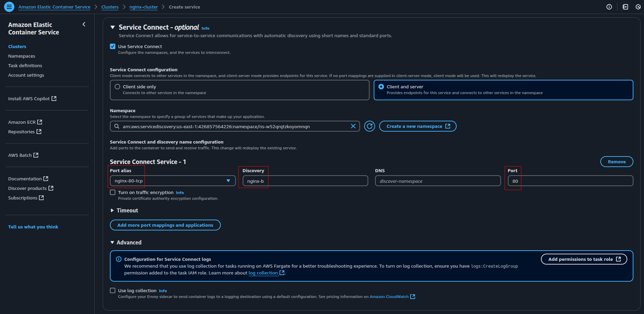Expand the Timeout section
The image size is (644, 314).
click(x=112, y=210)
